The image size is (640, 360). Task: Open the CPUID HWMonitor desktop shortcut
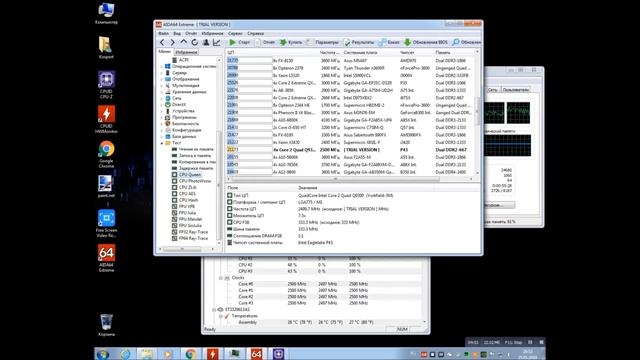pyautogui.click(x=106, y=120)
